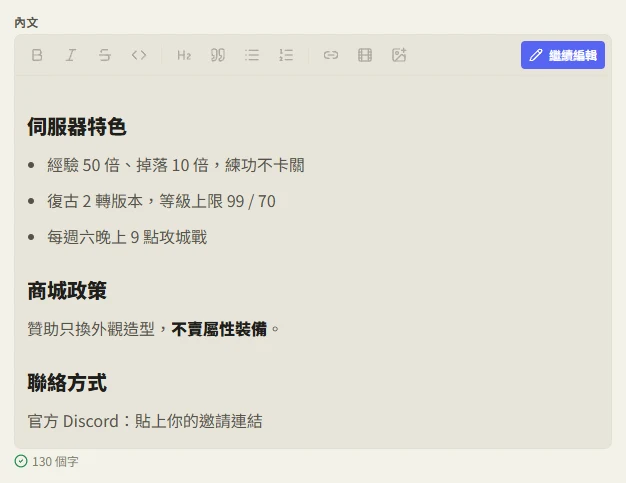Insert a hyperlink
This screenshot has width=626, height=483.
point(331,55)
